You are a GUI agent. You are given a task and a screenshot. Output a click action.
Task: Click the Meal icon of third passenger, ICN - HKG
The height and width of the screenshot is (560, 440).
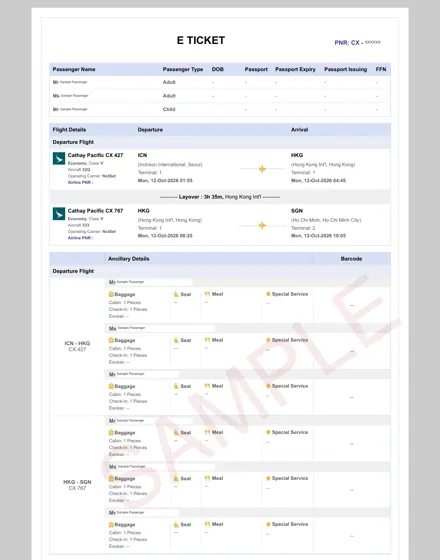click(207, 386)
